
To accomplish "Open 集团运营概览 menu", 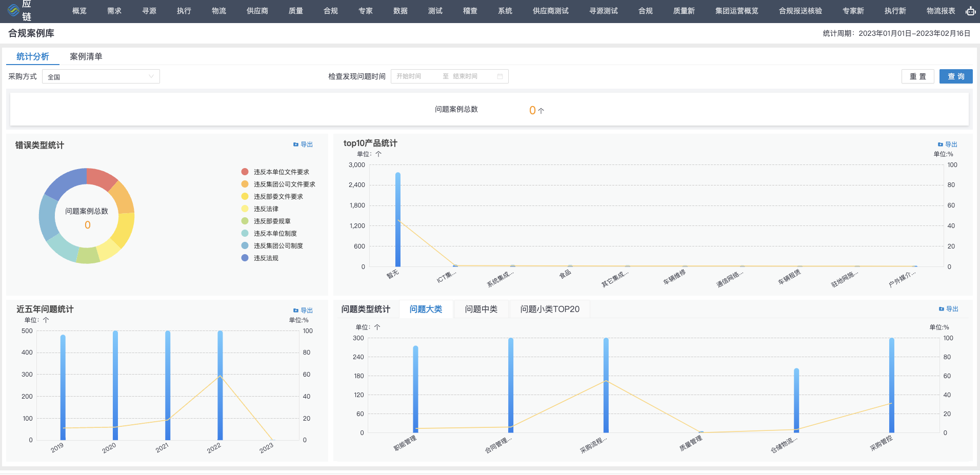I will point(737,11).
